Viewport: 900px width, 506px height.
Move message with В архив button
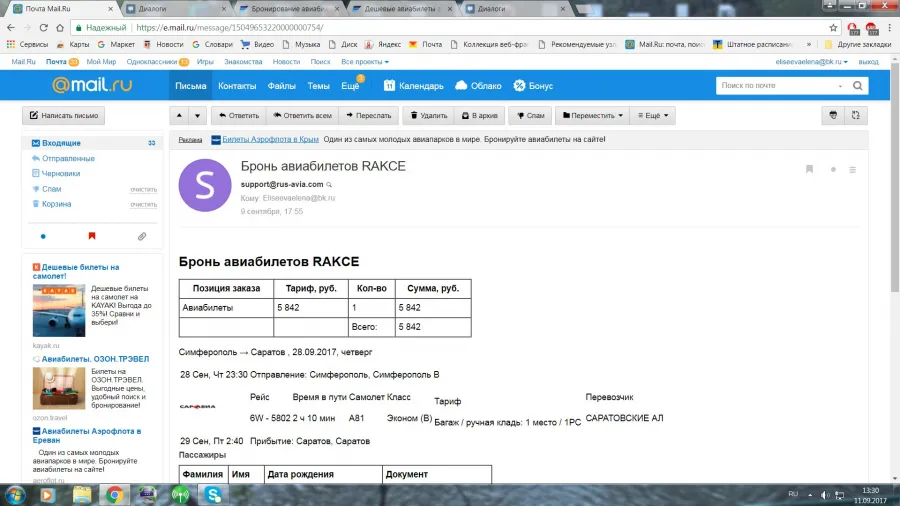(x=480, y=115)
